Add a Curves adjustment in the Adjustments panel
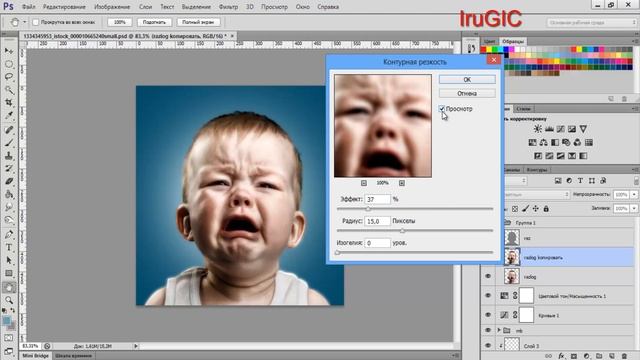 click(x=561, y=129)
